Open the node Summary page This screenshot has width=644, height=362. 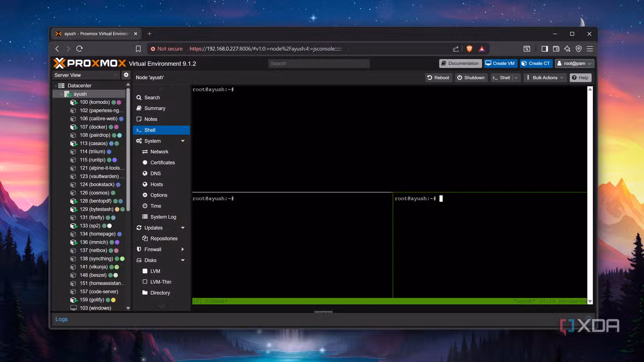(x=161, y=108)
